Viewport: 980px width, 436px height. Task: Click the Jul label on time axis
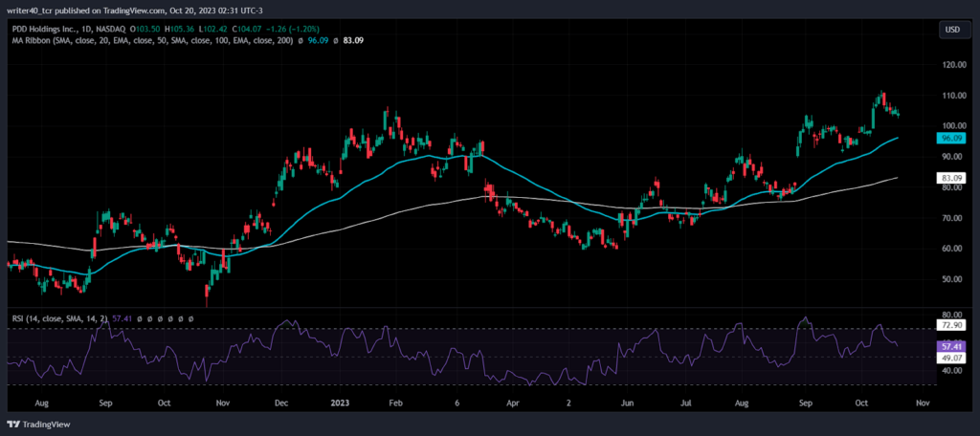pos(685,403)
